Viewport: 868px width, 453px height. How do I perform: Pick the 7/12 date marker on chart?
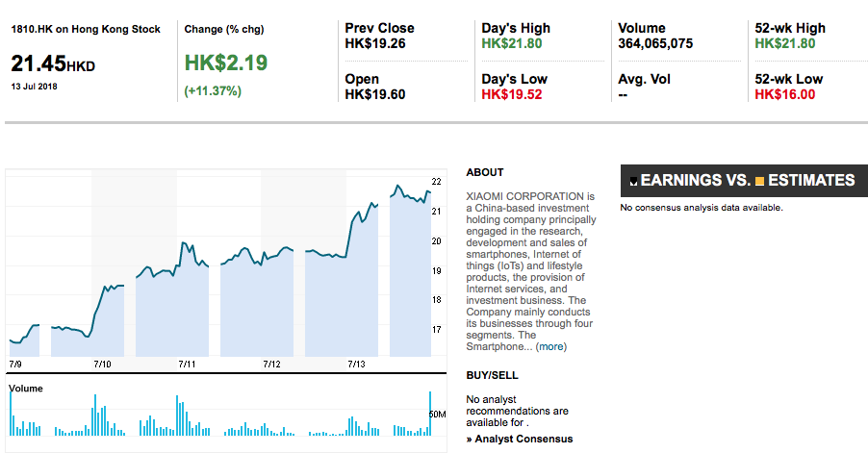point(271,365)
